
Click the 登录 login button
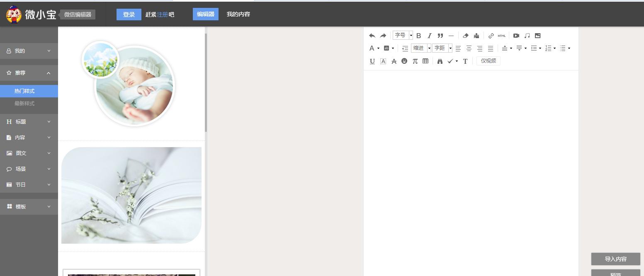click(129, 15)
